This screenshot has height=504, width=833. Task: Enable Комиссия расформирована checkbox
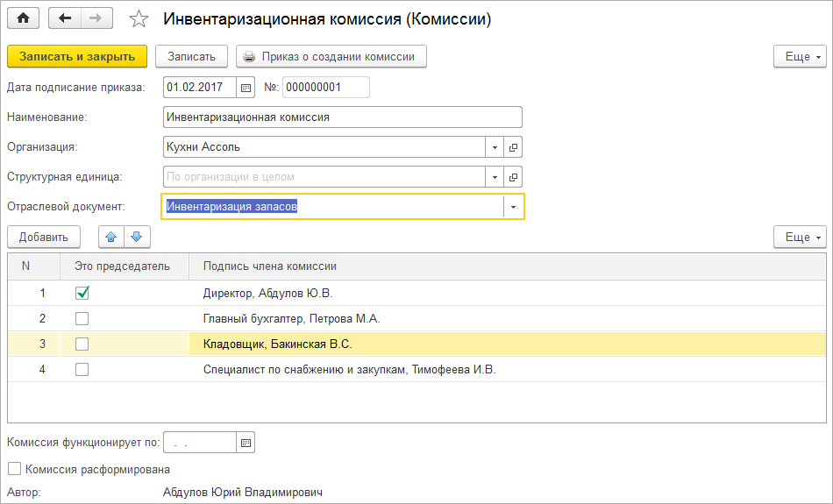point(14,469)
